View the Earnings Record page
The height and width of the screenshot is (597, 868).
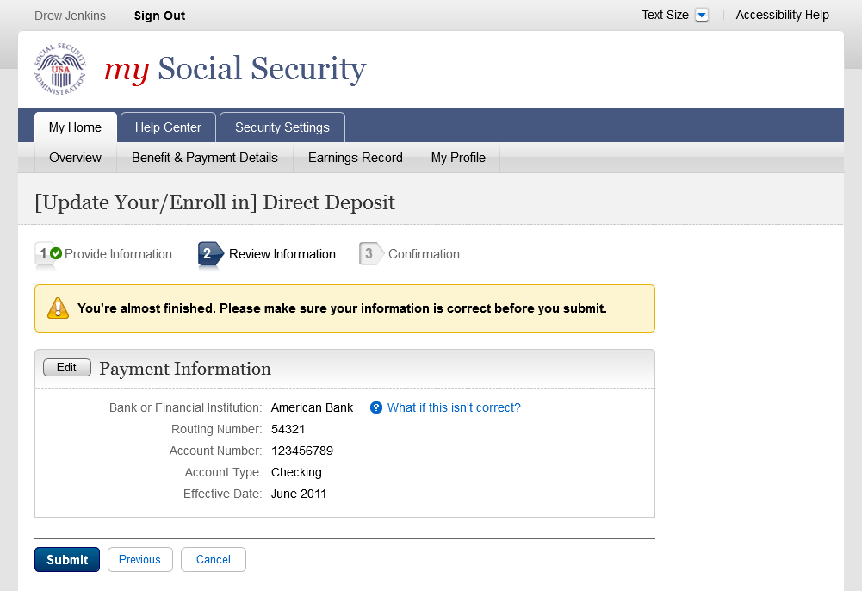tap(355, 158)
